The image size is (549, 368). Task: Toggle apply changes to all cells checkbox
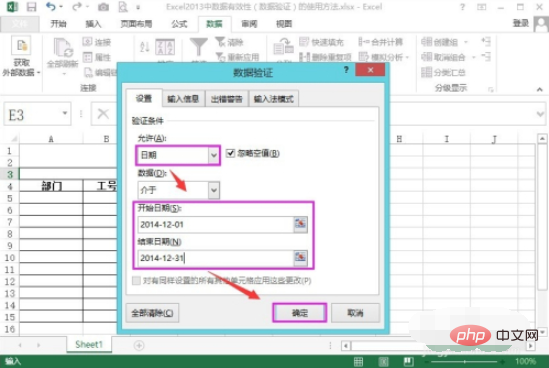coord(136,280)
